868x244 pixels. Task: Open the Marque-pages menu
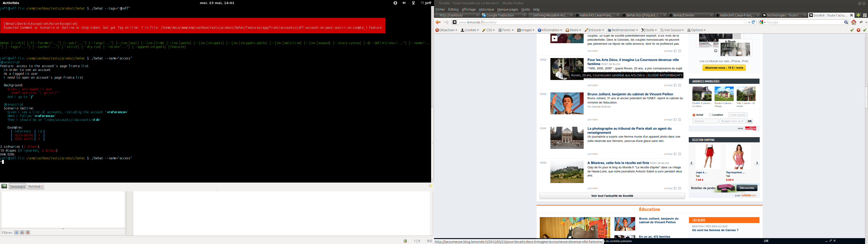click(507, 9)
